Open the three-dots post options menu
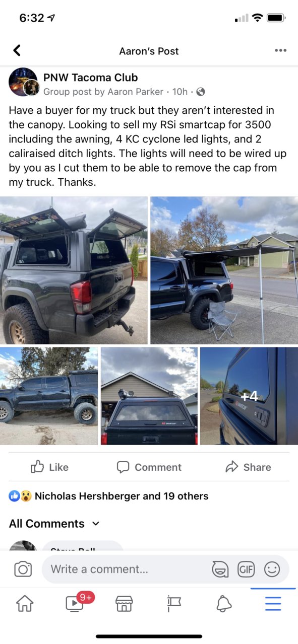This screenshot has height=644, width=298. coord(280,50)
